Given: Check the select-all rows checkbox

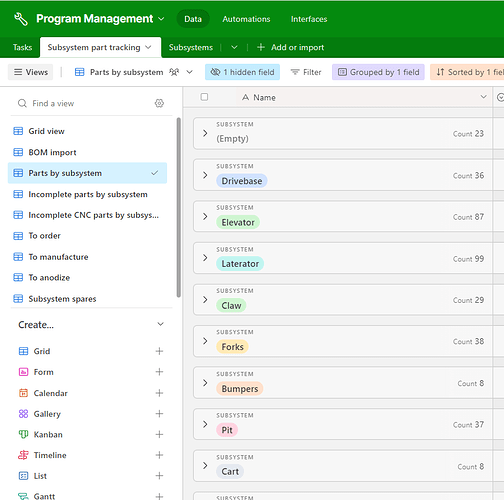Looking at the screenshot, I should coord(204,97).
